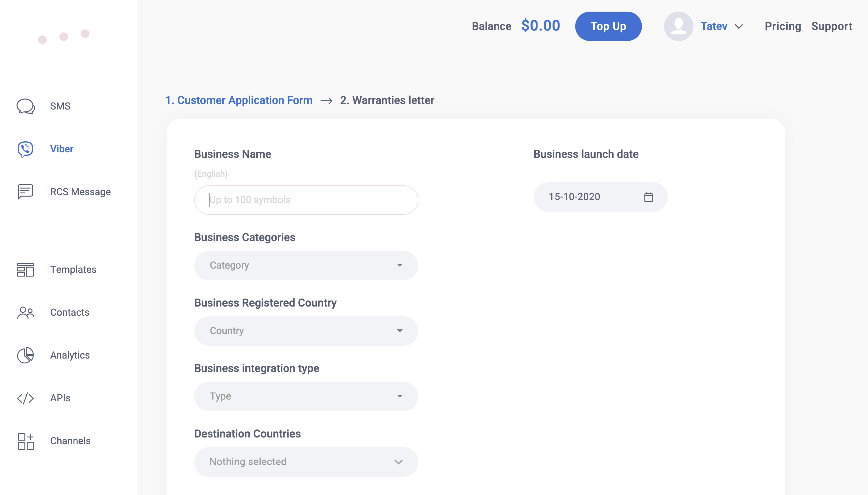This screenshot has width=868, height=495.
Task: Expand the Business Categories dropdown
Action: pos(306,265)
